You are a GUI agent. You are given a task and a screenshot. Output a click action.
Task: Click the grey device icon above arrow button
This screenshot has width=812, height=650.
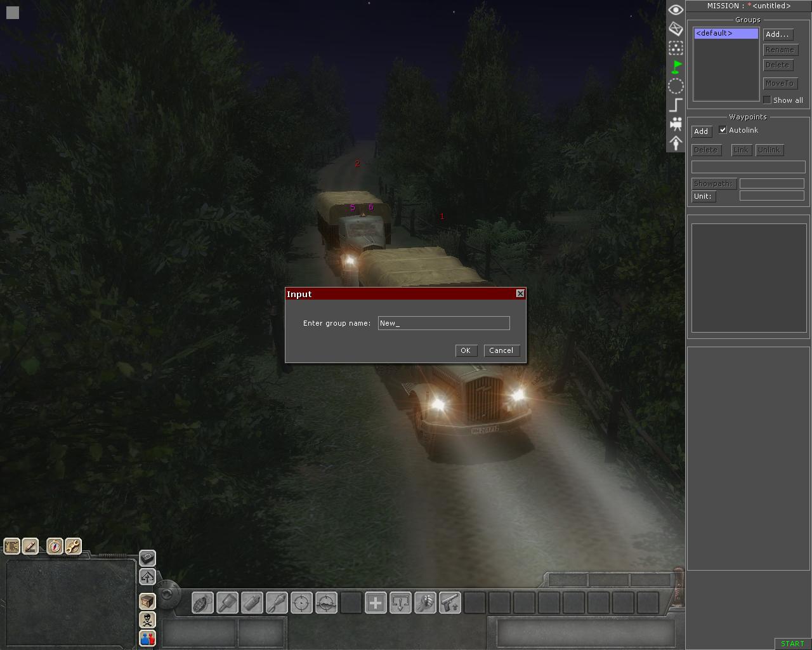click(147, 558)
